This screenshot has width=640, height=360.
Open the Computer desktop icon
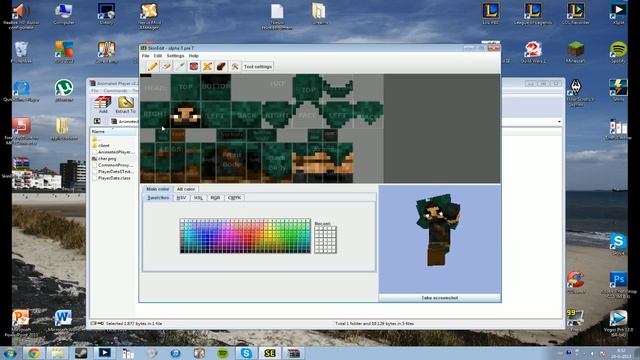tap(64, 13)
